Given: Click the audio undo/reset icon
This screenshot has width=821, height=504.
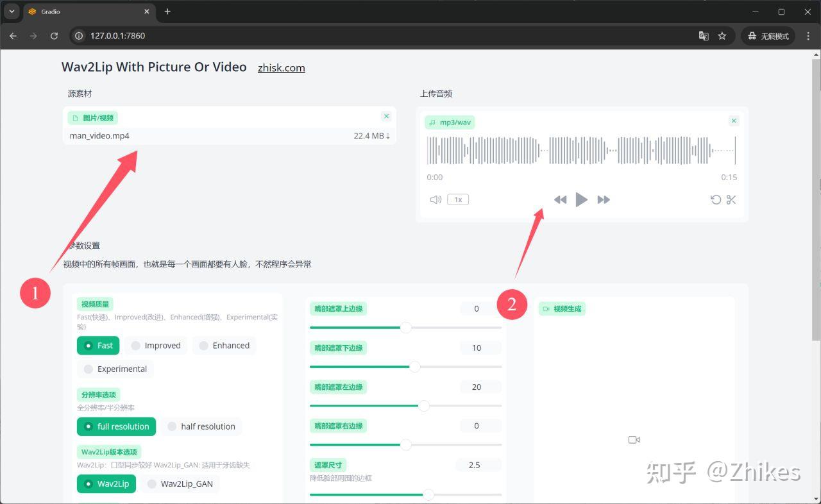Looking at the screenshot, I should 716,199.
